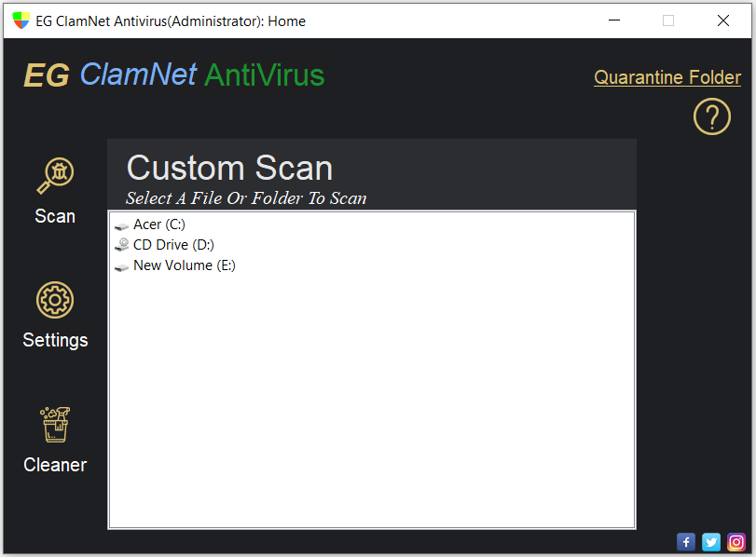Open the Scan magnifier bug icon

[x=55, y=176]
